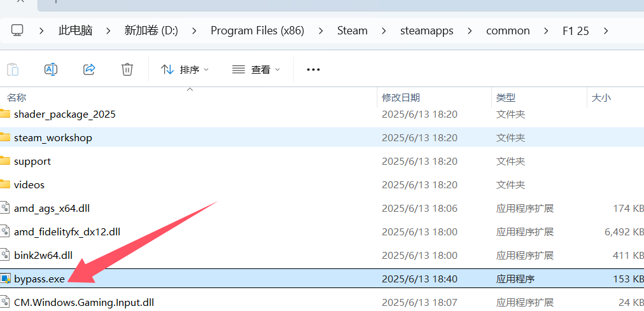Sort by 类型 column header
The image size is (644, 311).
pos(506,98)
